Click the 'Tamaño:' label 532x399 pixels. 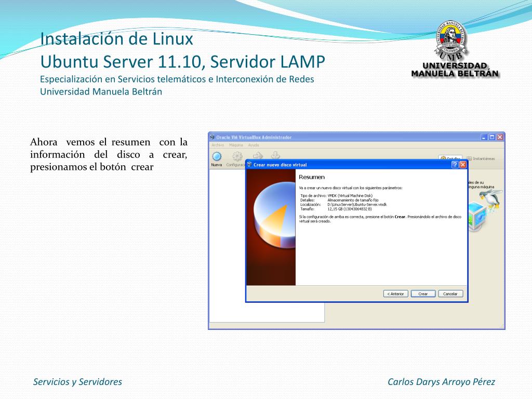click(x=307, y=209)
